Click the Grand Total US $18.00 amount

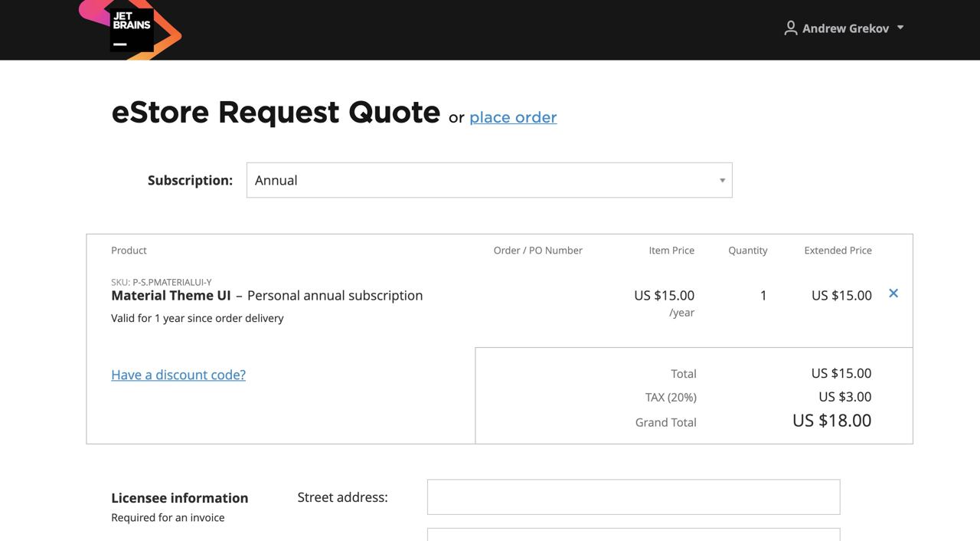831,421
